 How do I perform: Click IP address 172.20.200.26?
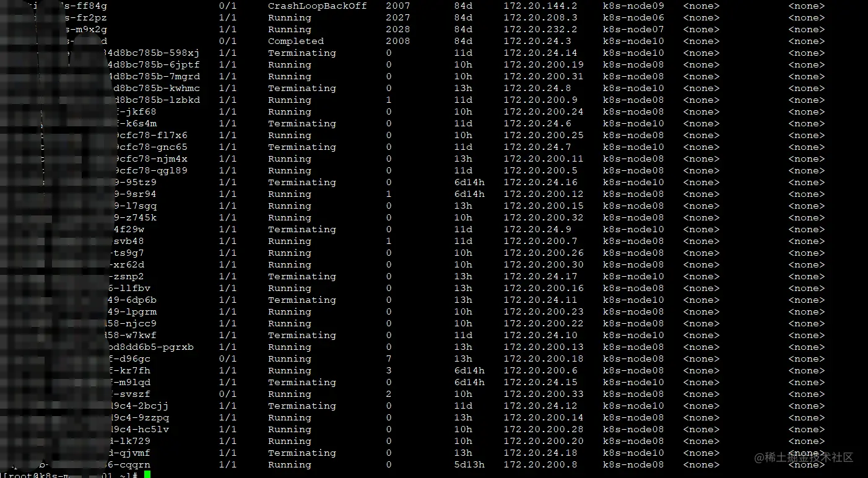tap(543, 253)
